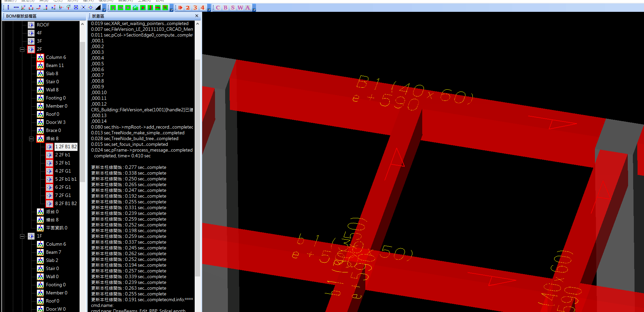Click the pink letter C toolbar button
The width and height of the screenshot is (644, 312).
point(218,7)
